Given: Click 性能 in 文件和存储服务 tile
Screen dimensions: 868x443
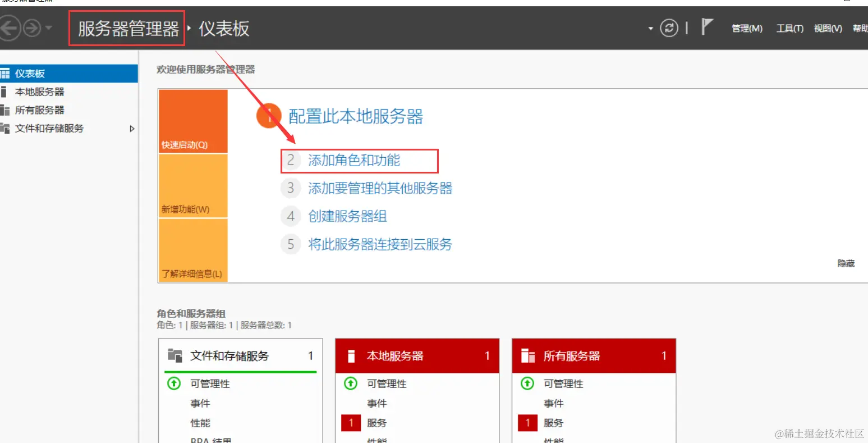Looking at the screenshot, I should click(200, 423).
